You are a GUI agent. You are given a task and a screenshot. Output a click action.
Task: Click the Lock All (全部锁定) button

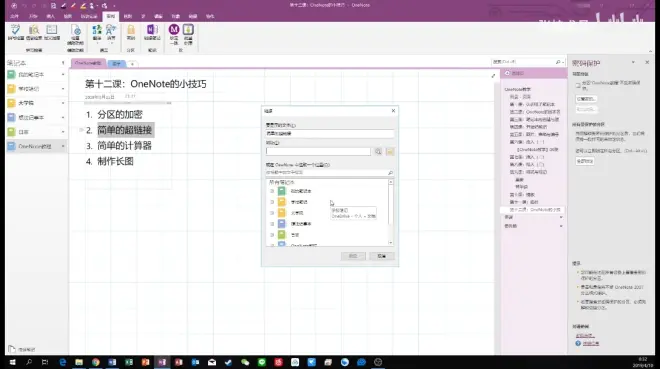click(x=585, y=161)
